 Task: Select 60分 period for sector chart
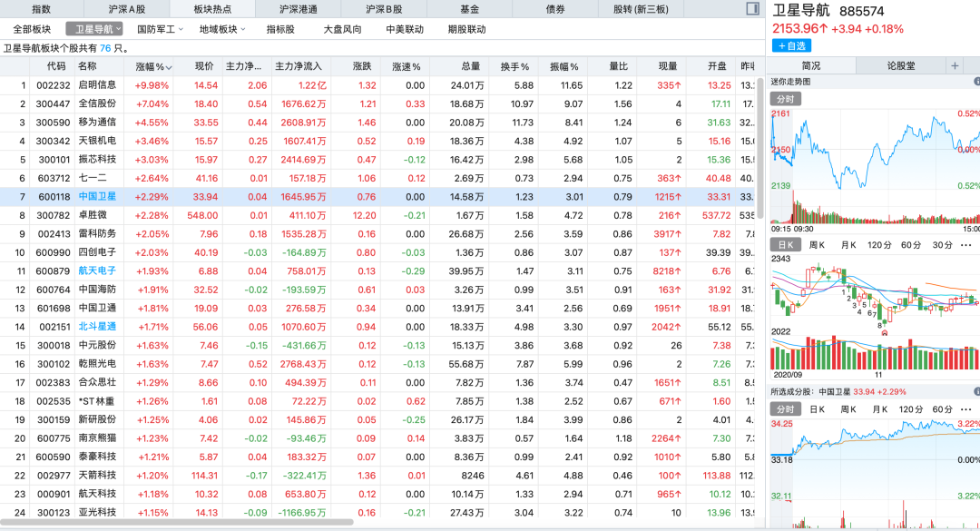[911, 245]
